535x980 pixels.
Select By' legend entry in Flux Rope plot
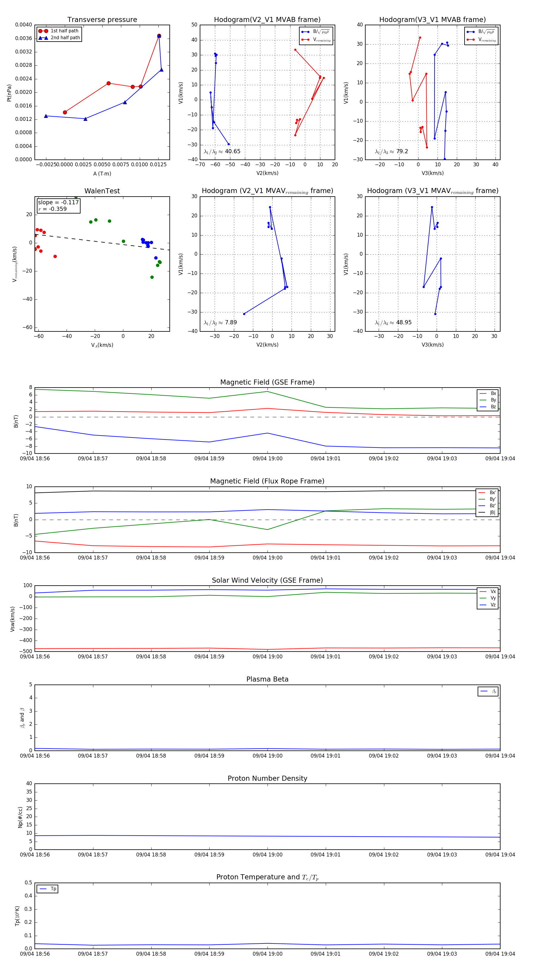[x=487, y=499]
